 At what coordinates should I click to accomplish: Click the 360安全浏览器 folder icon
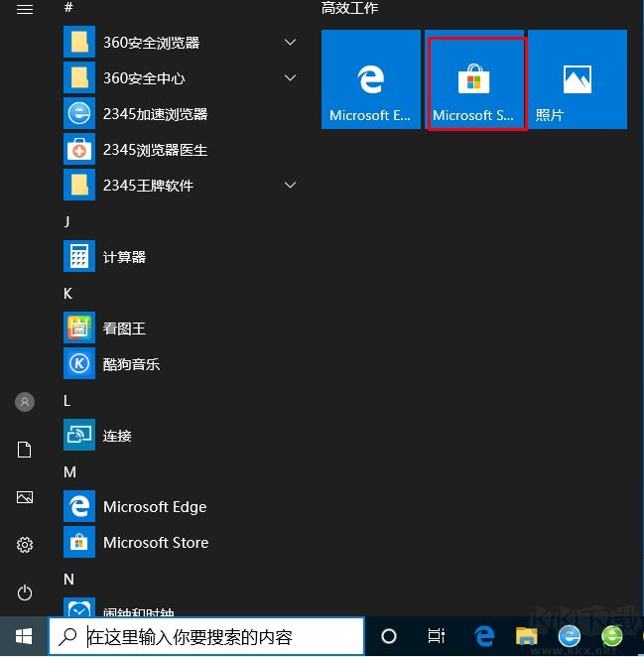tap(79, 42)
